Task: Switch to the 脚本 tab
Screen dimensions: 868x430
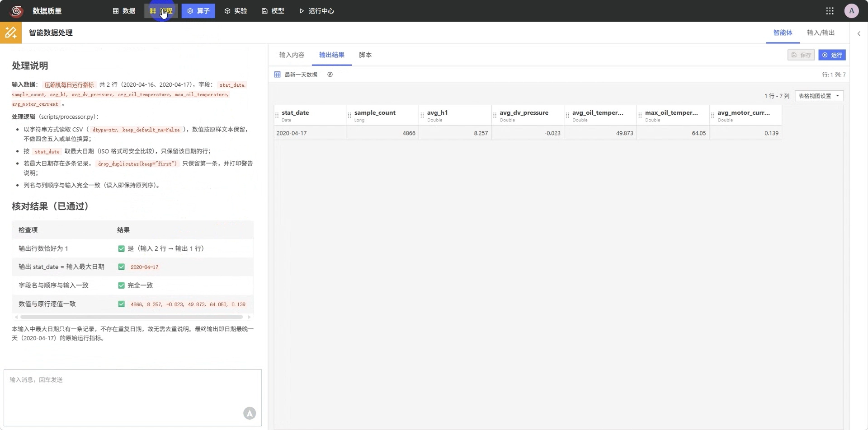Action: click(365, 55)
